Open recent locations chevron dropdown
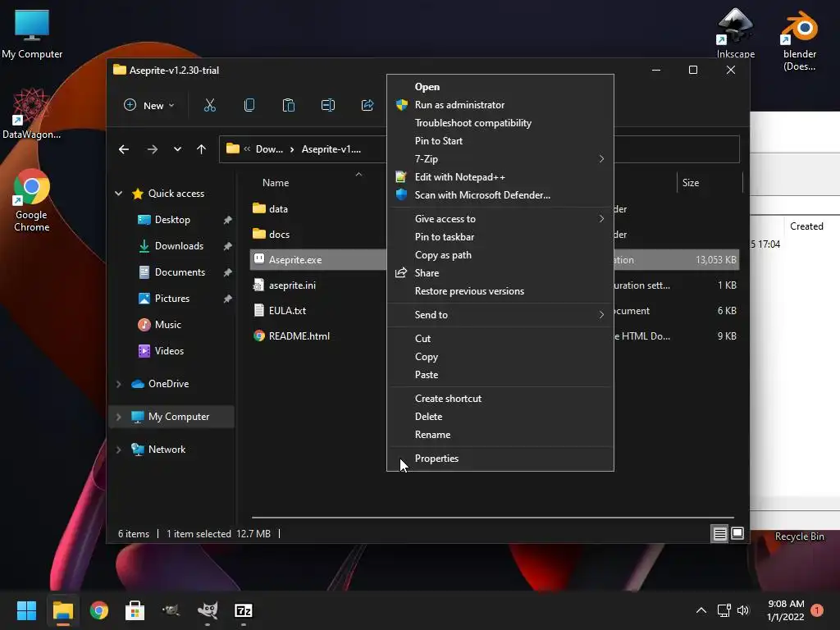Viewport: 840px width, 630px height. click(177, 149)
